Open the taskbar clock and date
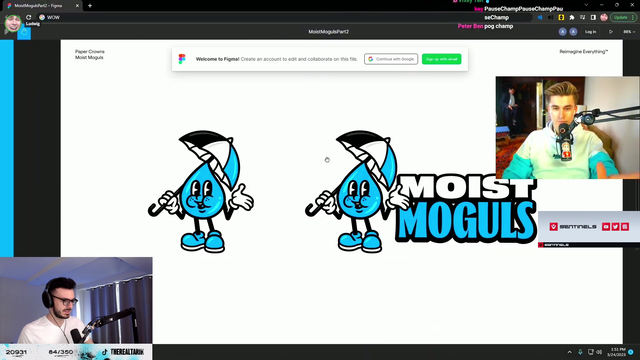640x360 pixels. [617, 352]
